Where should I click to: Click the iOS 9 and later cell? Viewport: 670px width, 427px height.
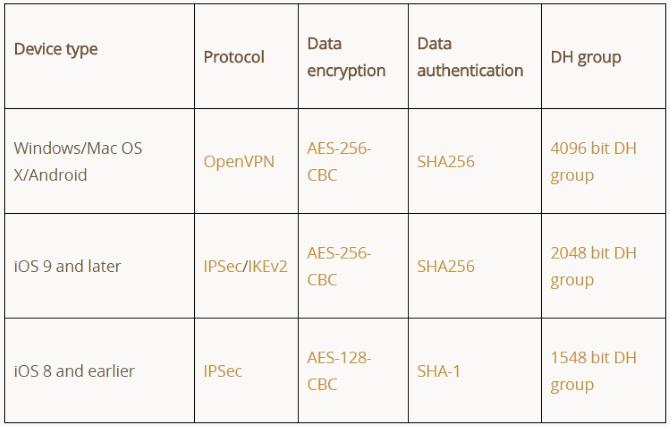pyautogui.click(x=68, y=266)
